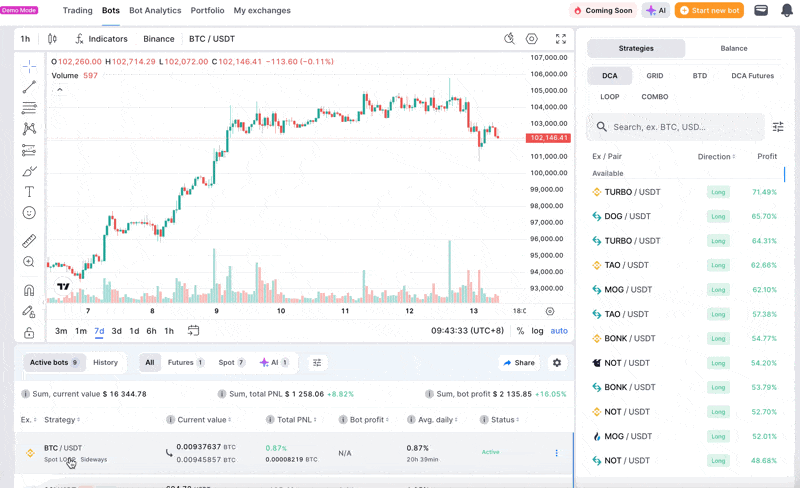Toggle log scale on chart
This screenshot has height=488, width=800.
pyautogui.click(x=538, y=331)
